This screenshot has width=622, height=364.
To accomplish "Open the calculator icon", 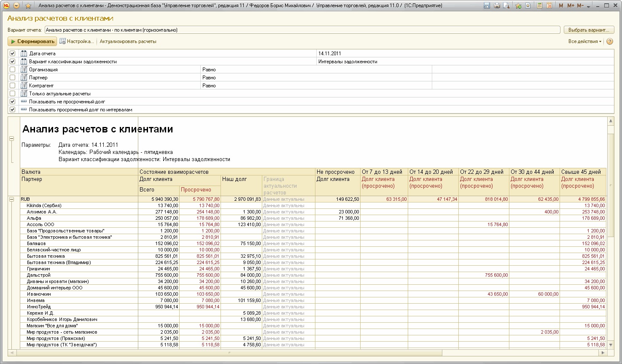I will (x=539, y=5).
